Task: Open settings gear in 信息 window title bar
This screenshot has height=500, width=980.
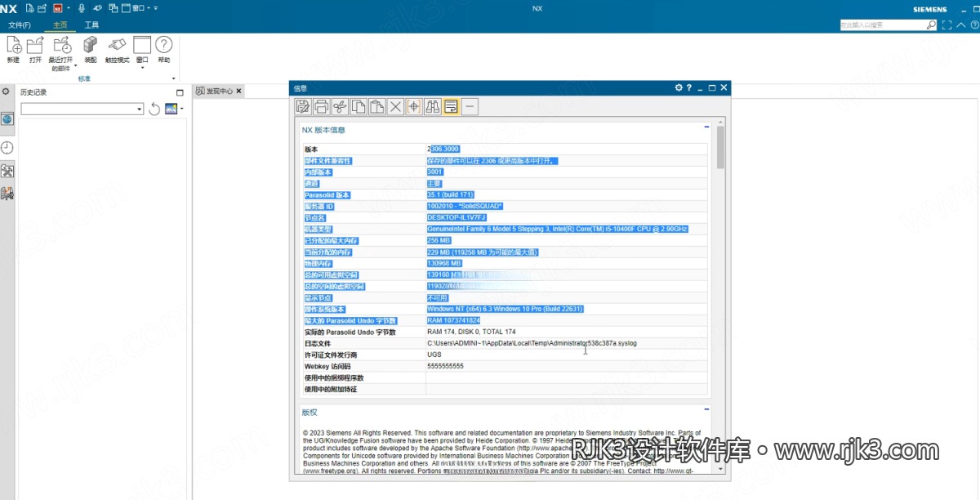Action: click(x=679, y=87)
